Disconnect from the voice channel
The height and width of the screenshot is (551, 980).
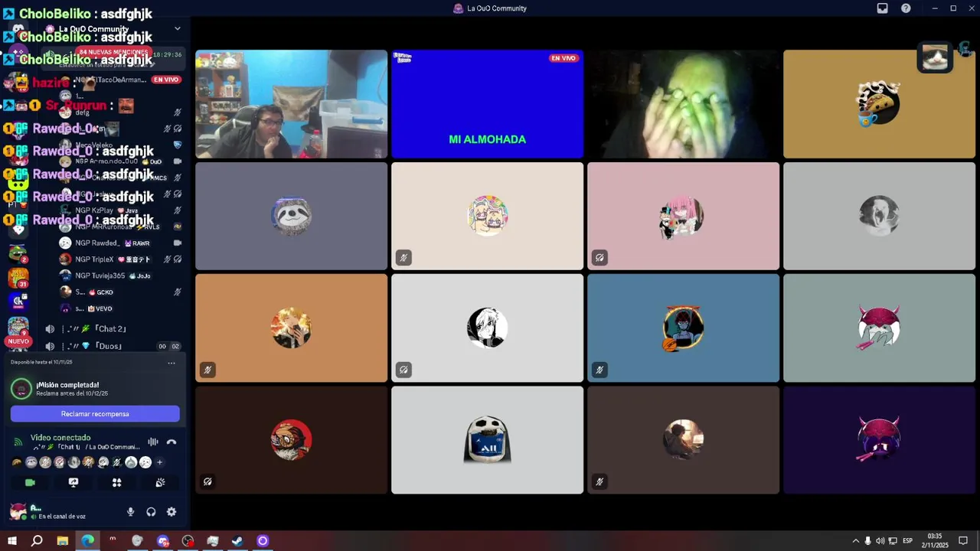171,442
